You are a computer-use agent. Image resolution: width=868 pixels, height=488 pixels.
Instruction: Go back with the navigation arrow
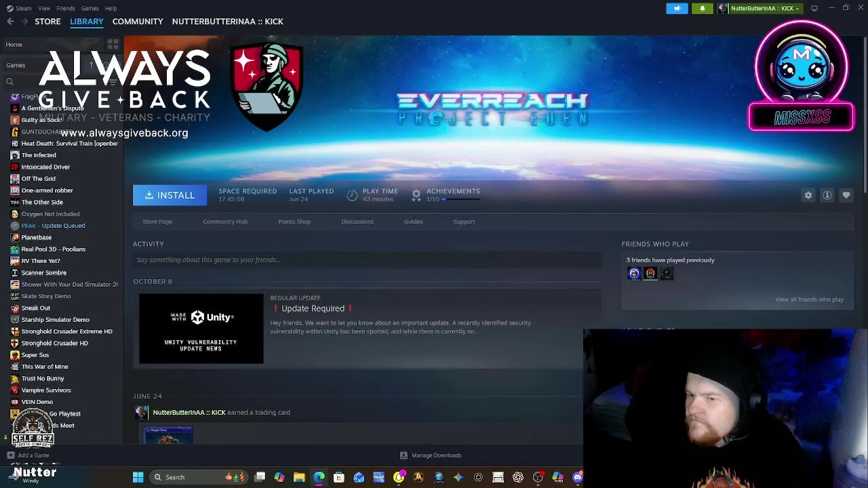(x=10, y=22)
